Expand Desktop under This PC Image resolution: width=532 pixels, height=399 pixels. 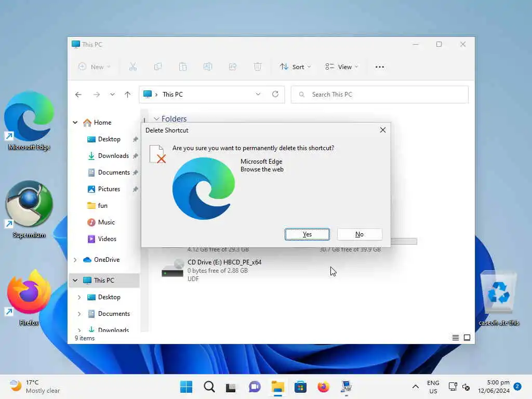[x=79, y=297]
